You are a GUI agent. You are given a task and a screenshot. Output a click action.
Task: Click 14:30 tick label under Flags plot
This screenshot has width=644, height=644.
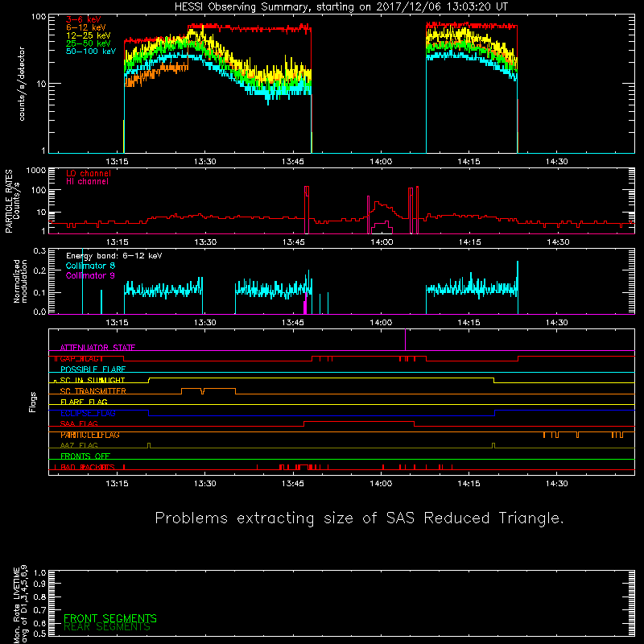click(x=557, y=484)
